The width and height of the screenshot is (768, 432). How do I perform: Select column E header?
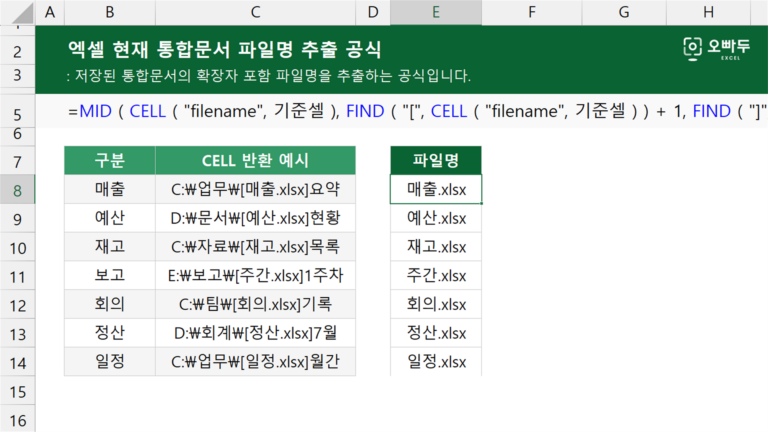[x=436, y=12]
